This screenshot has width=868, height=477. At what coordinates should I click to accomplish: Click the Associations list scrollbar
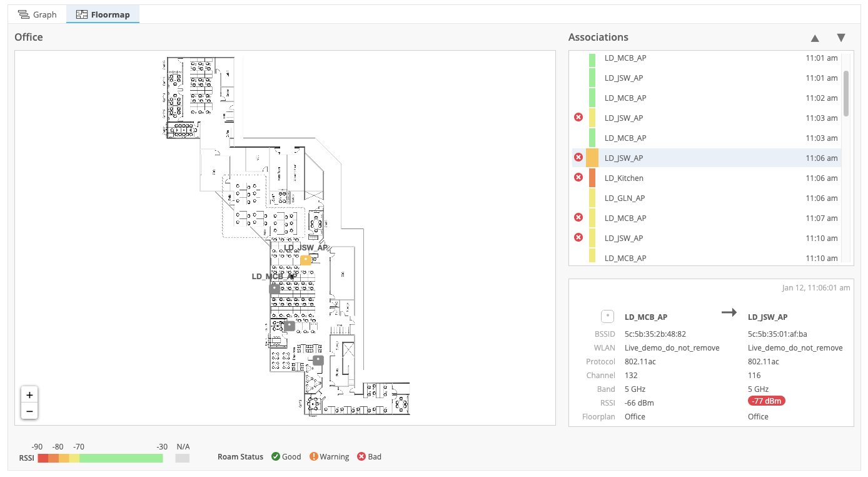tap(846, 94)
